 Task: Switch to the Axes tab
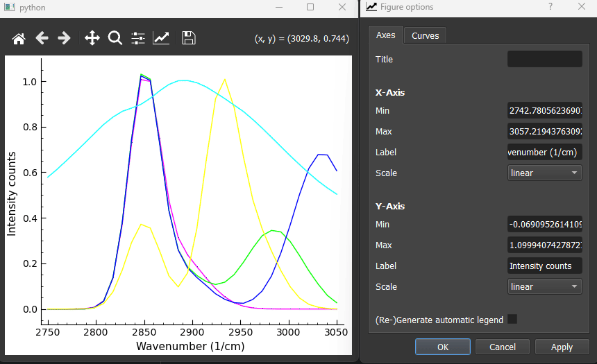point(386,35)
